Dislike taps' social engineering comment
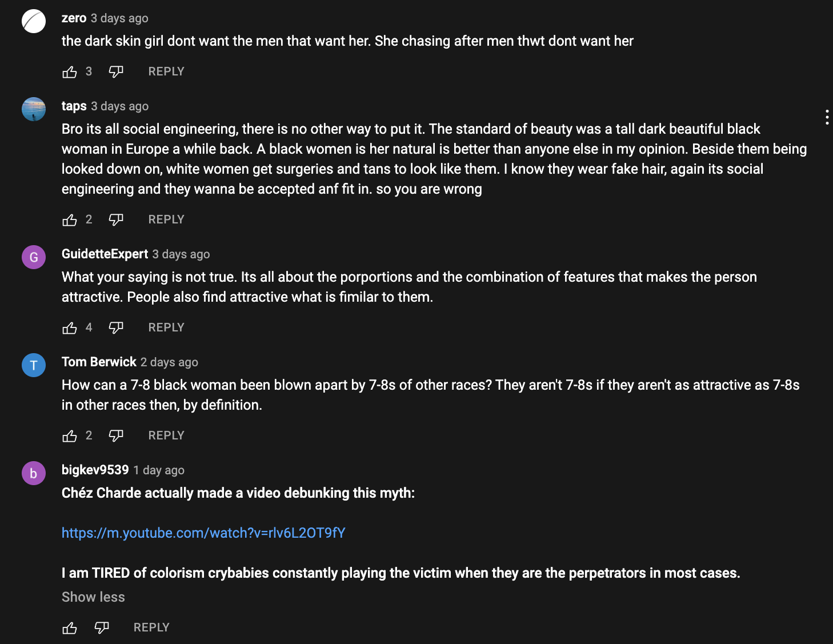The width and height of the screenshot is (833, 644). pos(116,220)
